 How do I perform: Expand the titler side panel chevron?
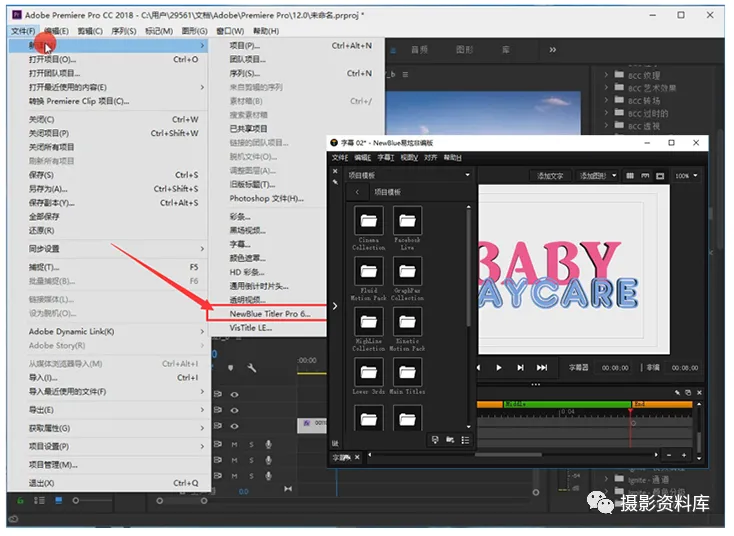pyautogui.click(x=335, y=306)
